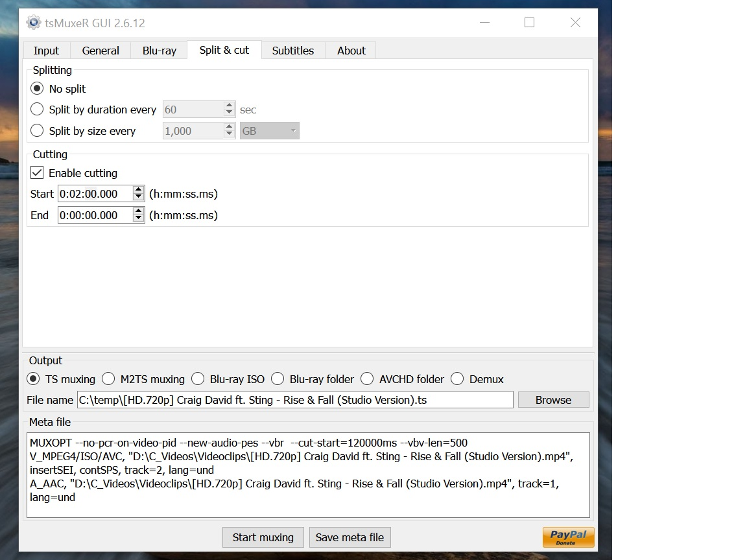Minimize the tsMuxeR window
Viewport: 747px width, 560px height.
[484, 23]
